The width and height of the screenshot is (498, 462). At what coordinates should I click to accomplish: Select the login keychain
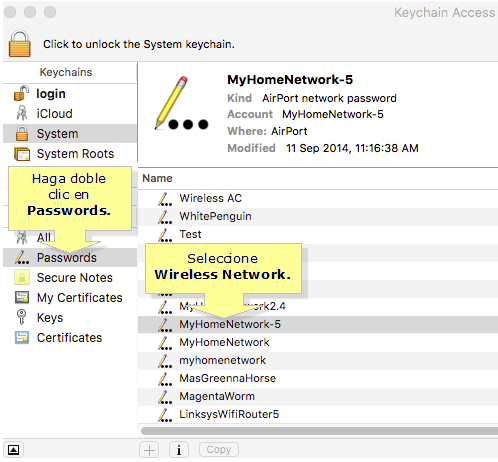click(x=70, y=94)
